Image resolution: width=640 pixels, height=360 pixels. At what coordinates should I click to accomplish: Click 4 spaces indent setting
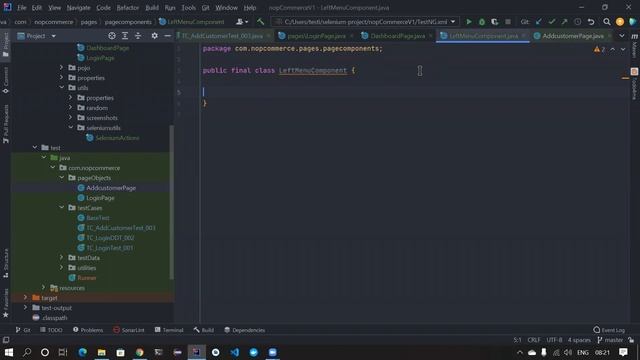click(x=579, y=340)
